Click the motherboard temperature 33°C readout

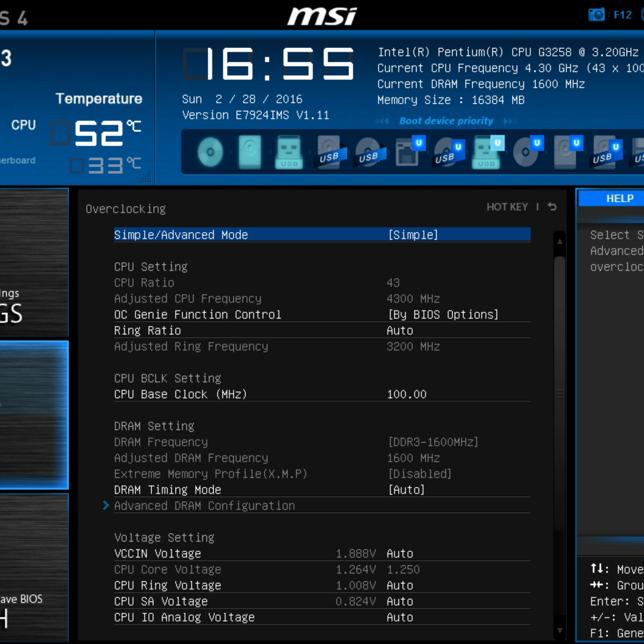point(106,165)
